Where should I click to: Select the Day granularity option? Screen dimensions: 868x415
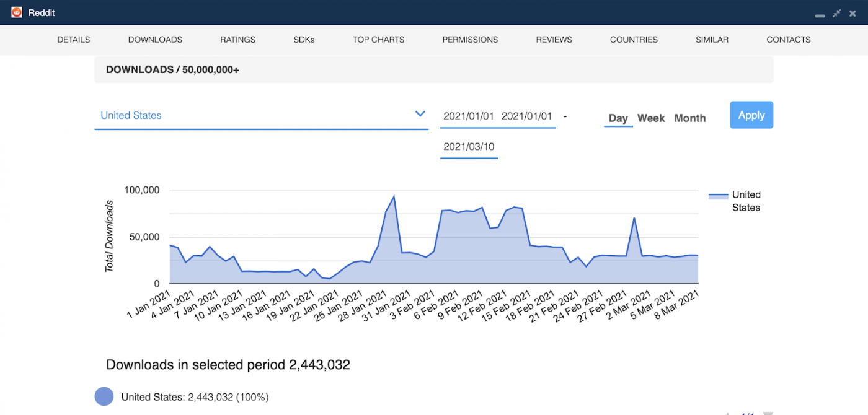tap(618, 118)
